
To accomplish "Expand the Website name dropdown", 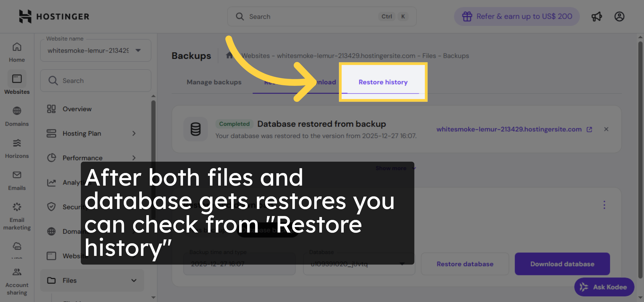I will pyautogui.click(x=138, y=50).
